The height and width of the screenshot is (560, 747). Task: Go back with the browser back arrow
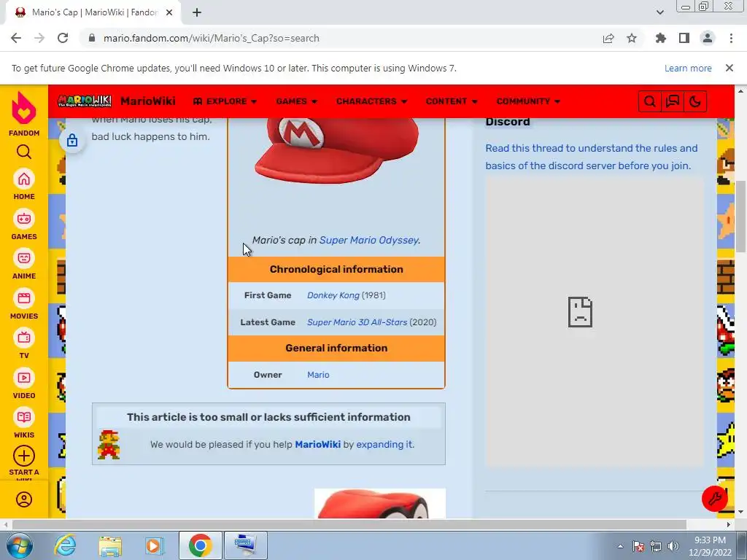[16, 38]
